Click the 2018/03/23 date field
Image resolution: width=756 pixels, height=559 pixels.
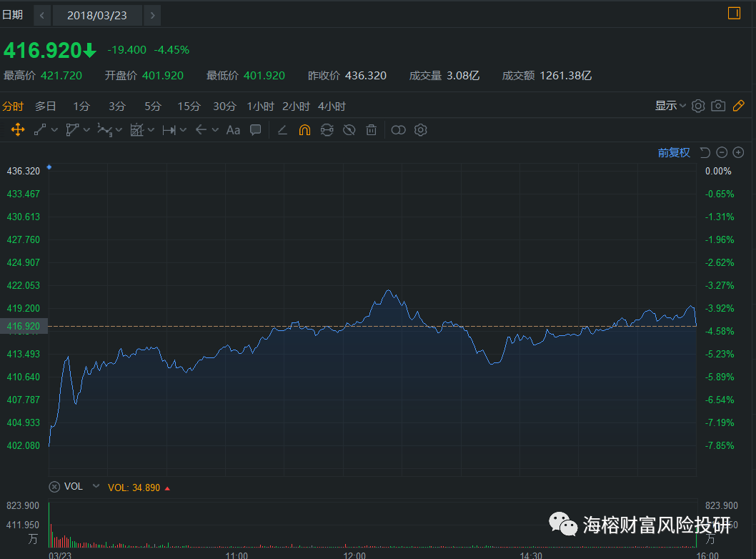97,15
